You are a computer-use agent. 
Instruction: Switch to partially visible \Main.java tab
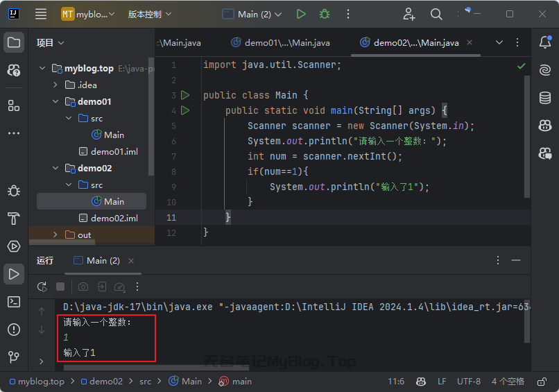(179, 43)
